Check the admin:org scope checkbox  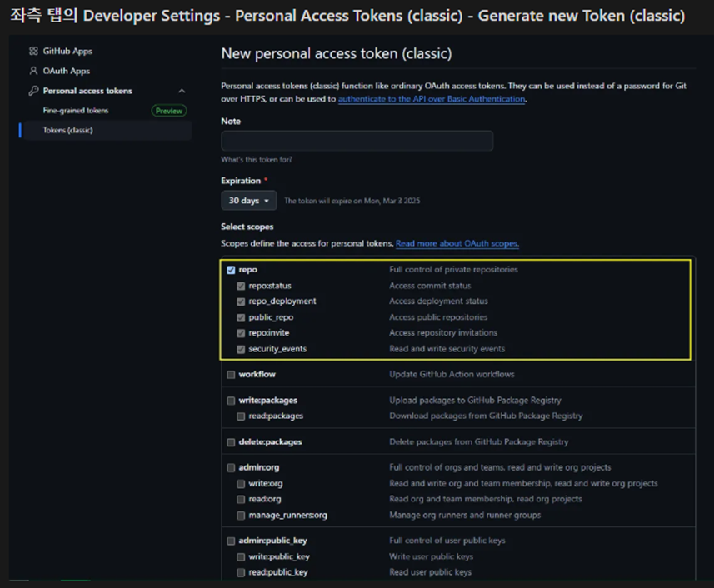coord(231,467)
